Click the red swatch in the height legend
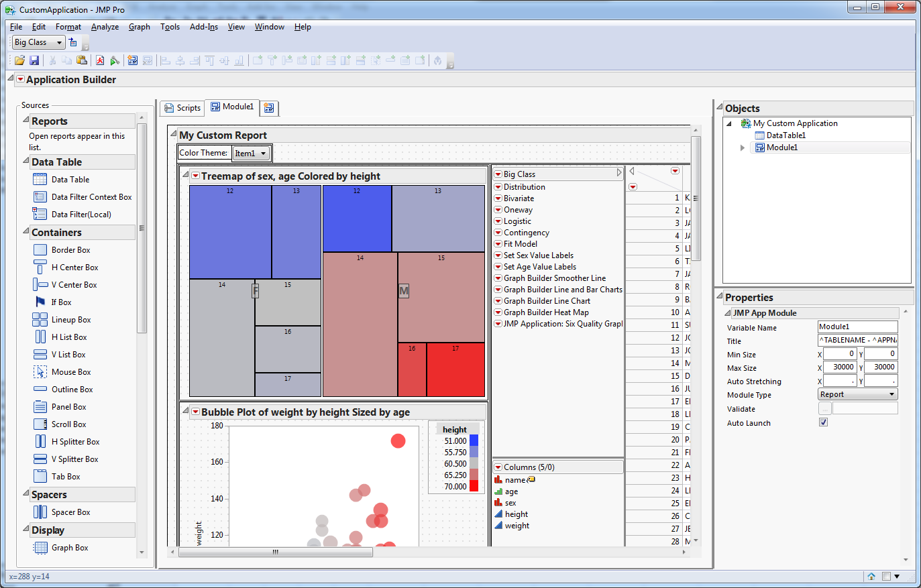This screenshot has height=588, width=921. [x=475, y=486]
